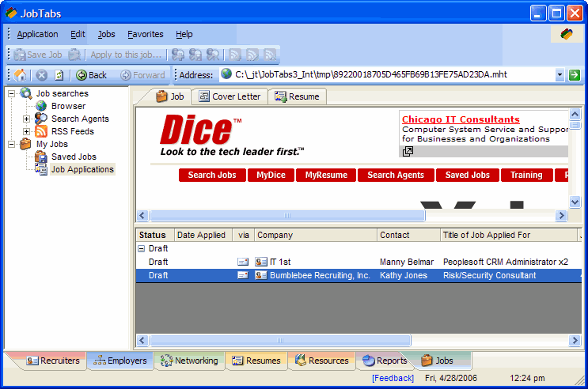The height and width of the screenshot is (389, 588).
Task: Open the Chicago IT Consultants link
Action: point(461,119)
